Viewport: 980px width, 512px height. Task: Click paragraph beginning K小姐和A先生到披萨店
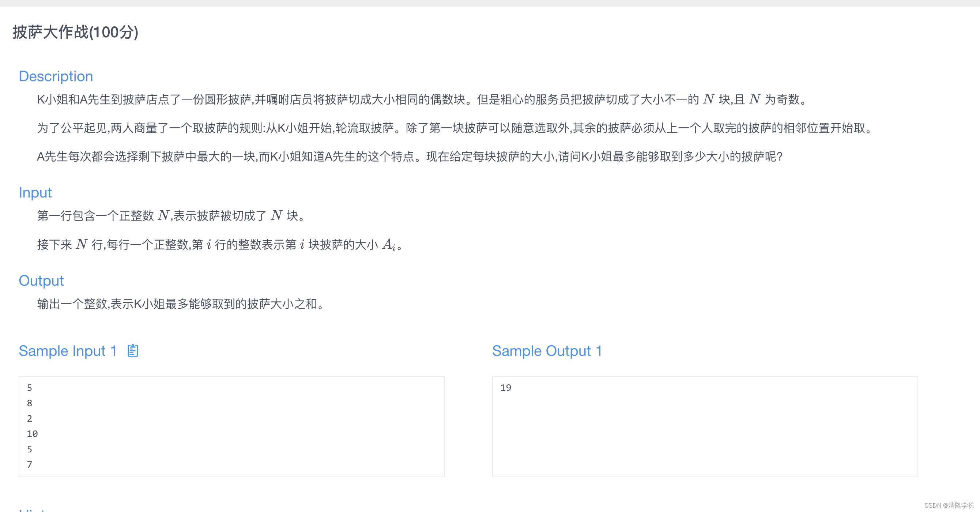click(x=422, y=99)
